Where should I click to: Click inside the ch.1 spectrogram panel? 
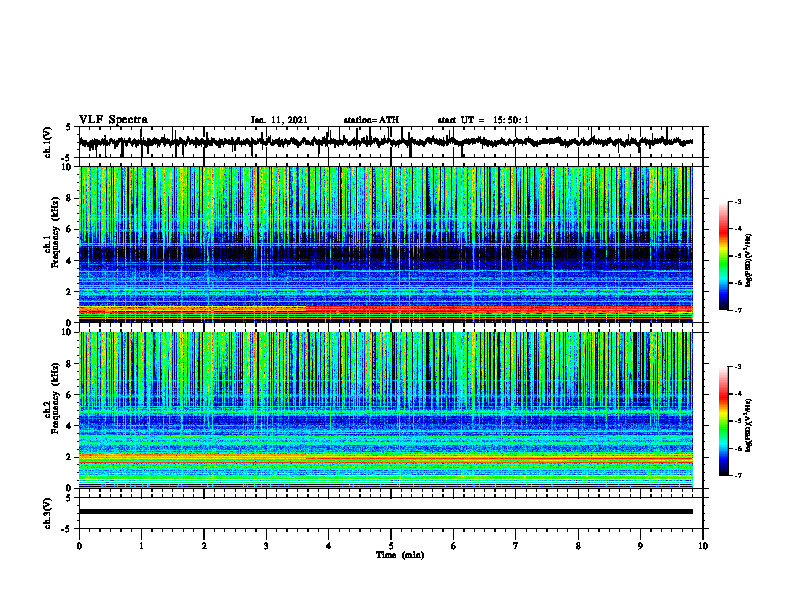pos(386,244)
